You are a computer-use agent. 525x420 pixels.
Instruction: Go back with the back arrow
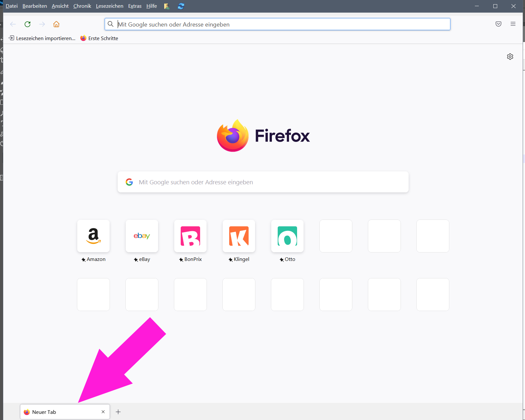click(13, 24)
